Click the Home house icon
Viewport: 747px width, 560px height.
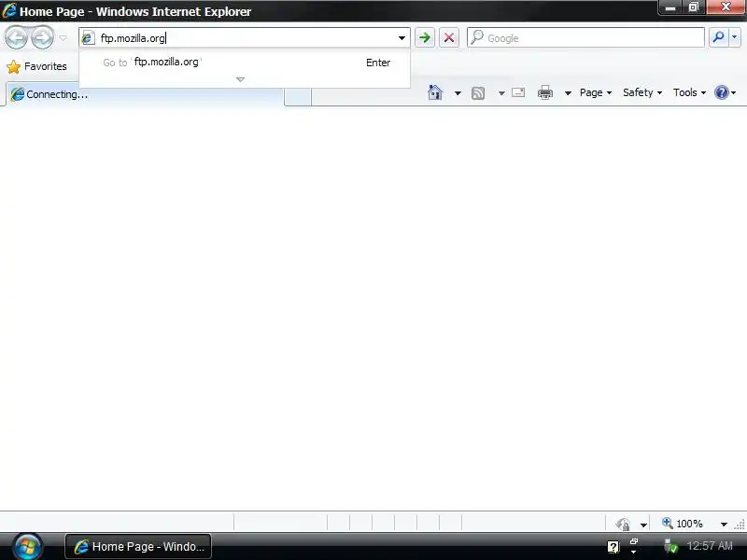(x=435, y=92)
